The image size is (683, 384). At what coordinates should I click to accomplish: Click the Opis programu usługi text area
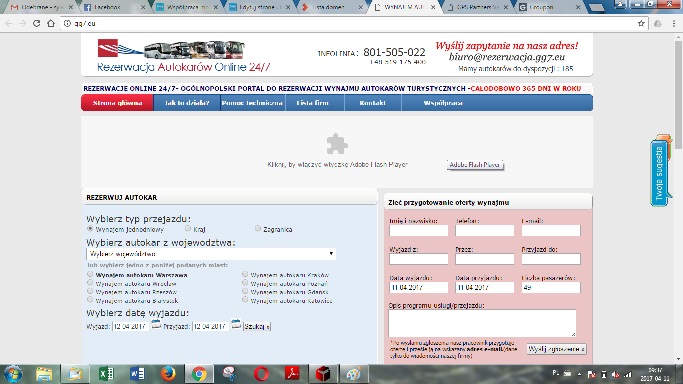pos(482,323)
